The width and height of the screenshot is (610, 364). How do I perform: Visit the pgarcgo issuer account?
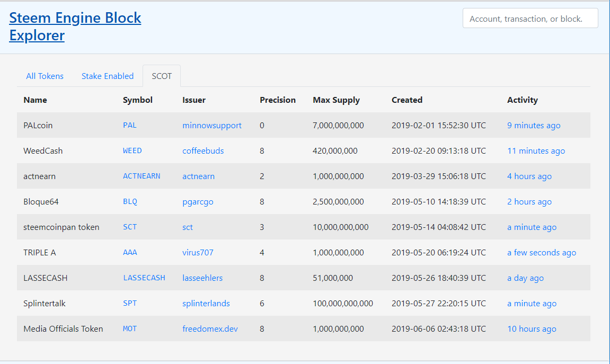tap(198, 202)
